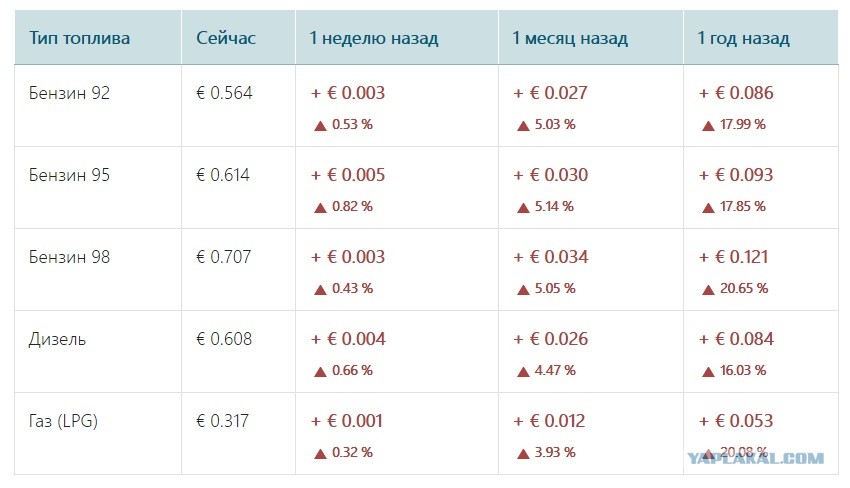Click the YAPLAKAL.COM watermark
Viewport: 850px width, 488px height.
[756, 458]
